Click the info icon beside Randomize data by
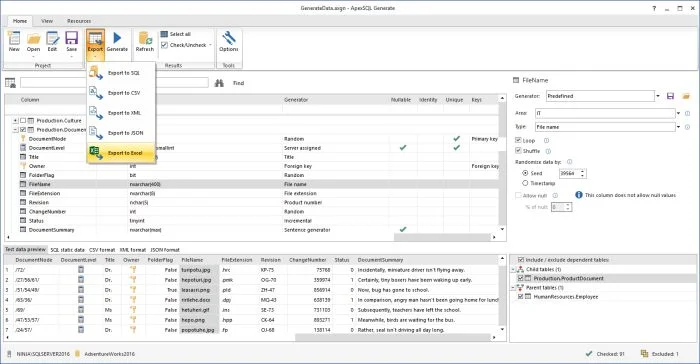 coord(569,162)
